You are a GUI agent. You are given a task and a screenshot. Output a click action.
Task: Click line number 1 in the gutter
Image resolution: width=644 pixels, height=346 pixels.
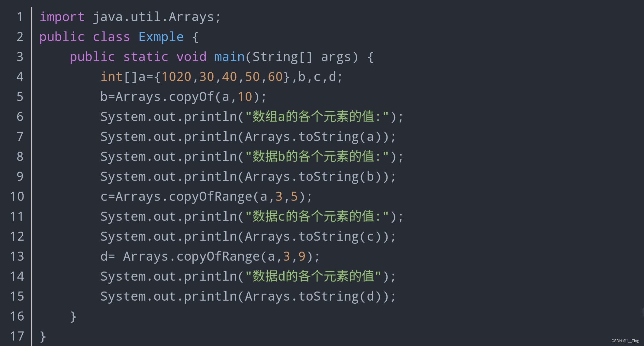[20, 17]
